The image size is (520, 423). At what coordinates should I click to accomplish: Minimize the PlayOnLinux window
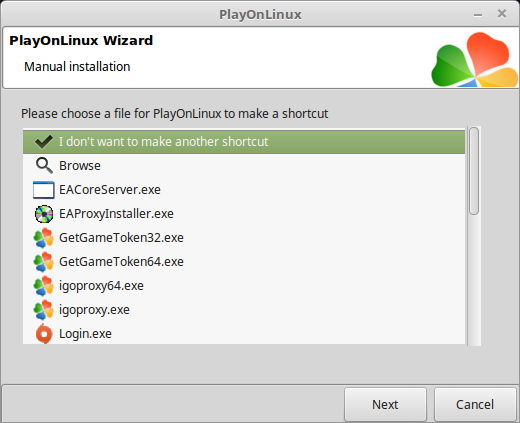(x=478, y=15)
